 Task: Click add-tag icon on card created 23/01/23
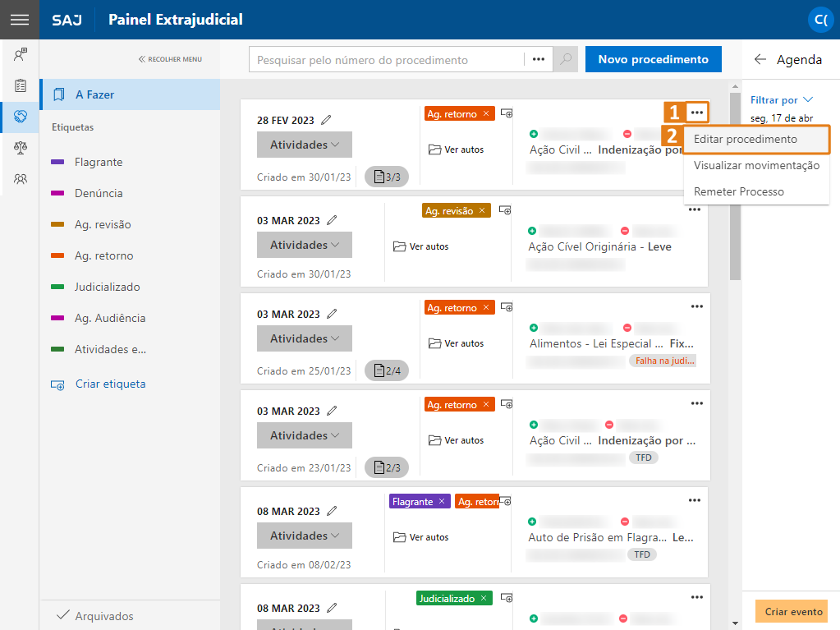click(507, 404)
